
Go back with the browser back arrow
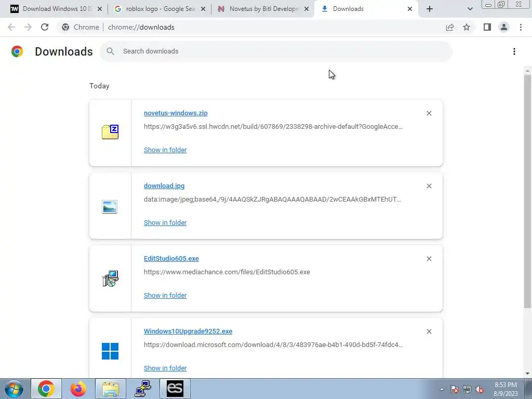point(11,27)
